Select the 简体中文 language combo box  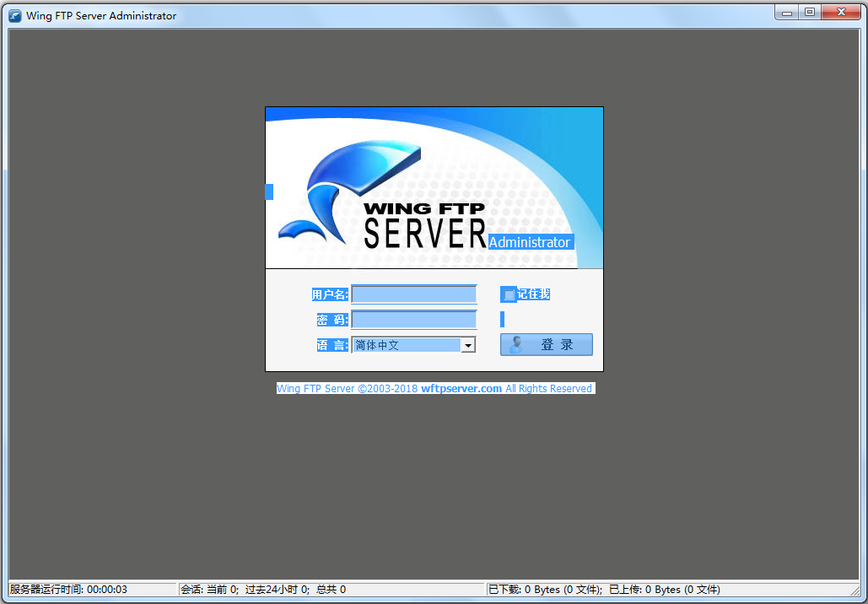(406, 345)
